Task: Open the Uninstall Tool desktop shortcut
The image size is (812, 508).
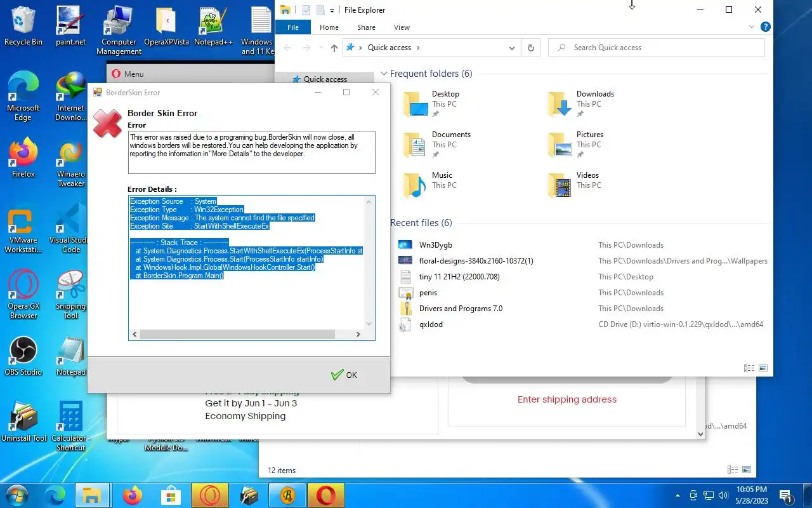Action: (23, 422)
